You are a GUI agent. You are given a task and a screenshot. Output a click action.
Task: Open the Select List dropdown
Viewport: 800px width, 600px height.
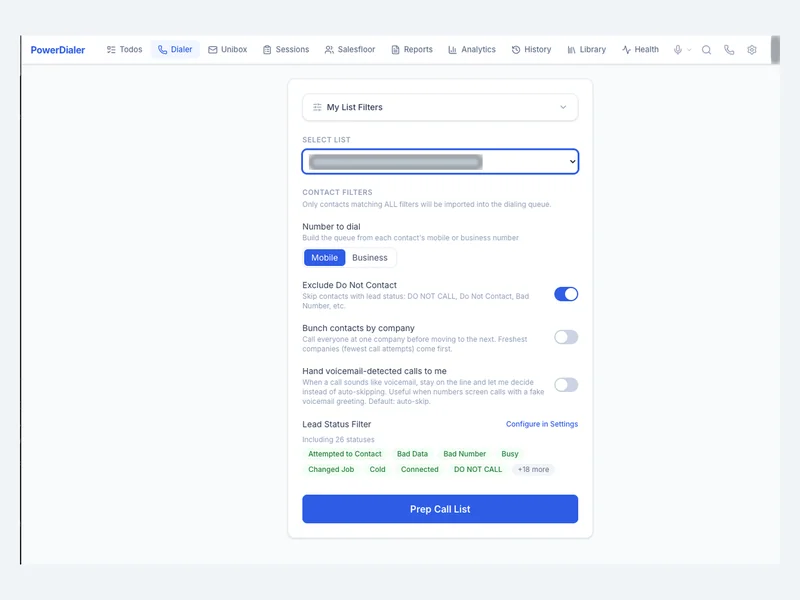point(440,162)
